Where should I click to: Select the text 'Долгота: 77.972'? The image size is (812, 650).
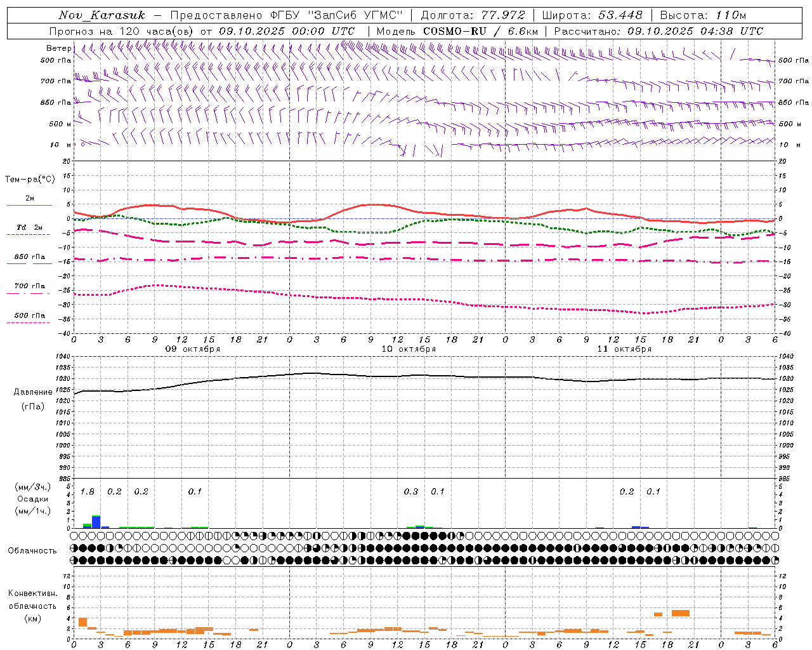(473, 15)
